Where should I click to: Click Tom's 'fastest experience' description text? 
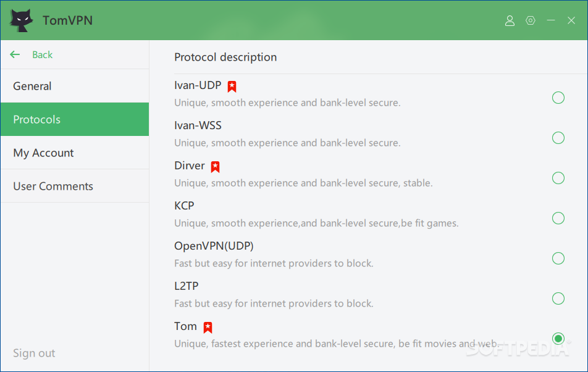pyautogui.click(x=337, y=344)
